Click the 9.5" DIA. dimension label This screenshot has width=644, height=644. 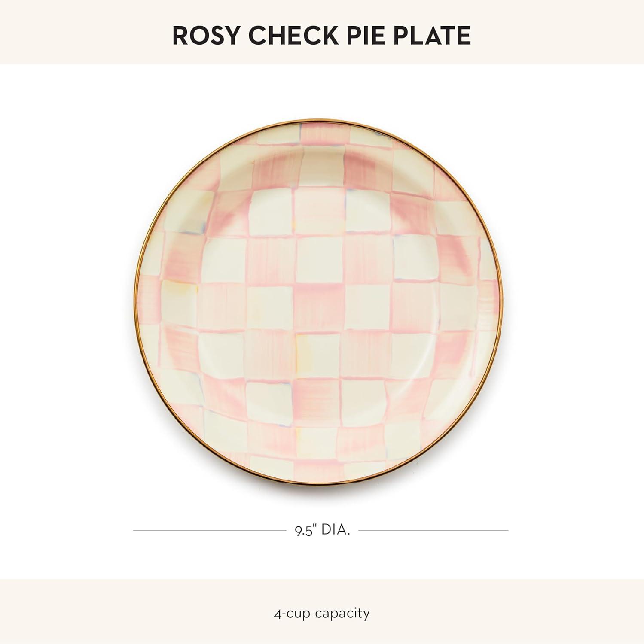tap(322, 530)
